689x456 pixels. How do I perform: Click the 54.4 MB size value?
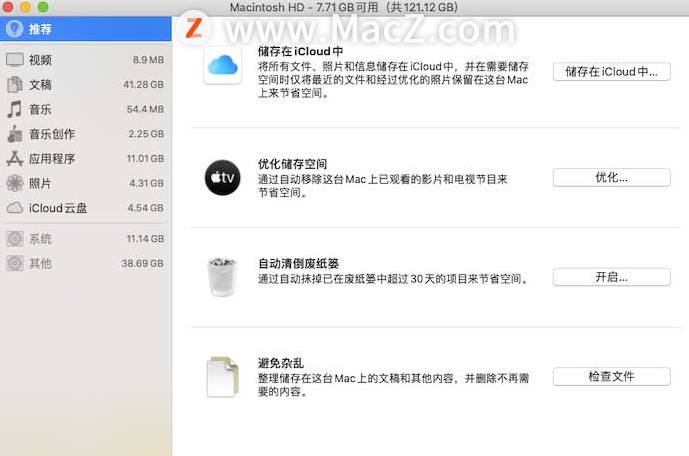click(145, 109)
